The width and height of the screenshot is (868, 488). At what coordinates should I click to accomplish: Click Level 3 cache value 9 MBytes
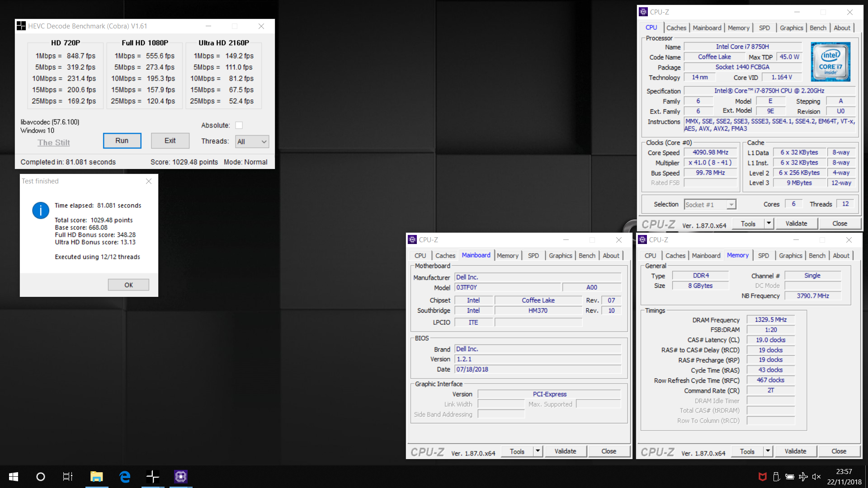[x=799, y=183]
